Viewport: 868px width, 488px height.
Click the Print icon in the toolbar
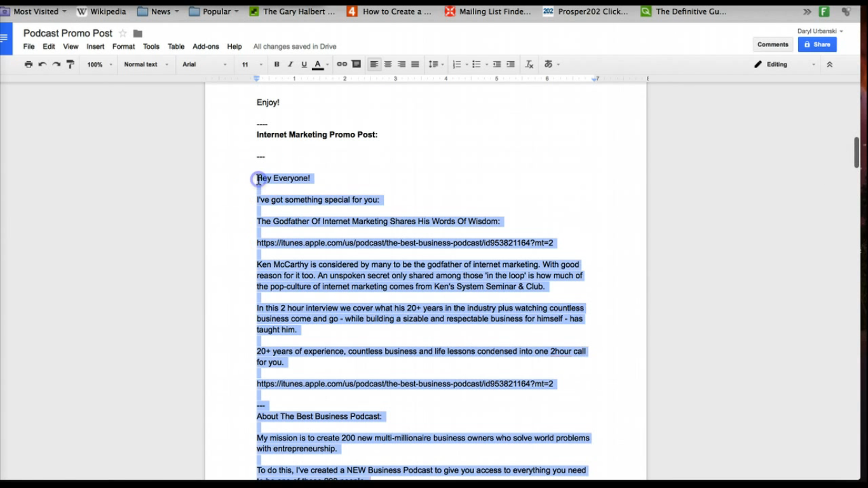click(x=29, y=64)
